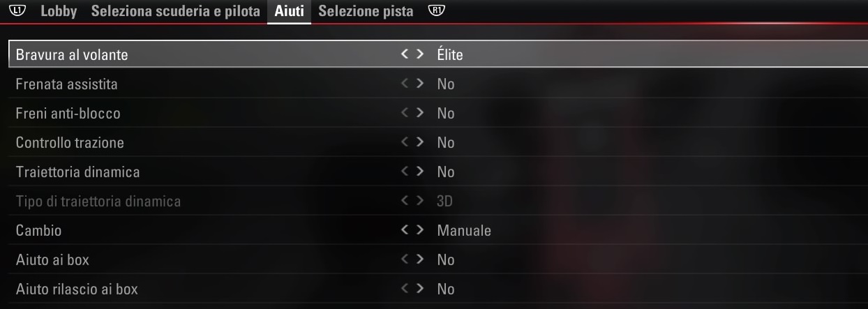Open the Selezione pista tab
The width and height of the screenshot is (868, 309).
point(366,11)
